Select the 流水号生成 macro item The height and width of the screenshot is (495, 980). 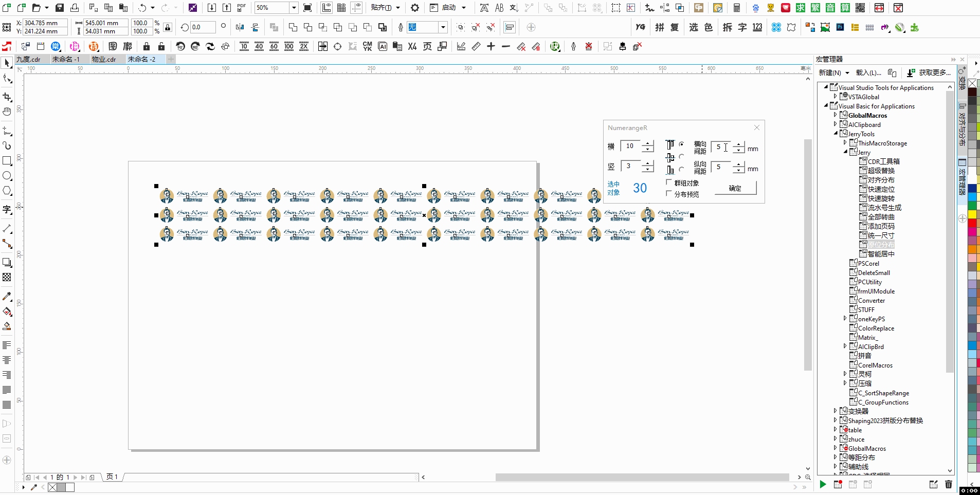(884, 208)
